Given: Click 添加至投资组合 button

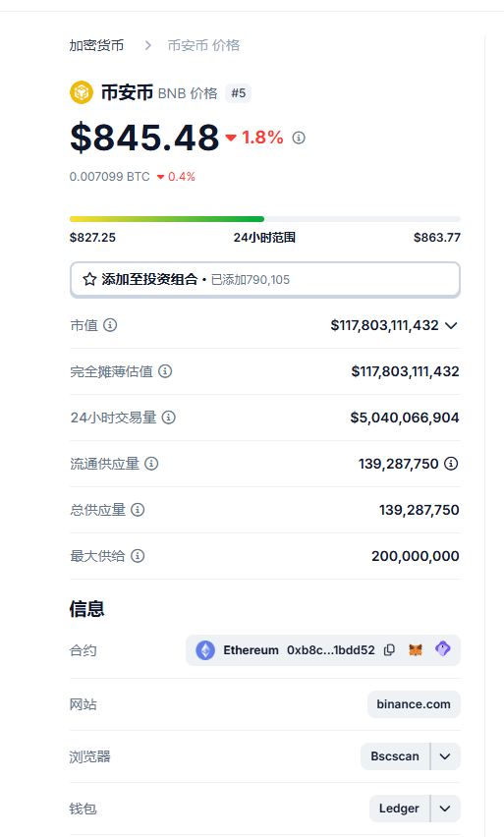Looking at the screenshot, I should click(x=265, y=279).
